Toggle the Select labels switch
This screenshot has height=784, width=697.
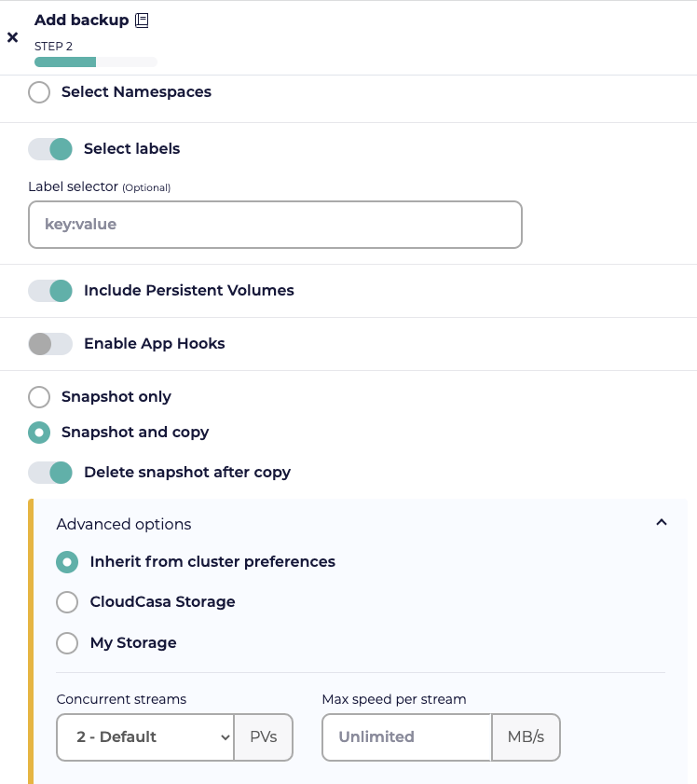coord(50,149)
